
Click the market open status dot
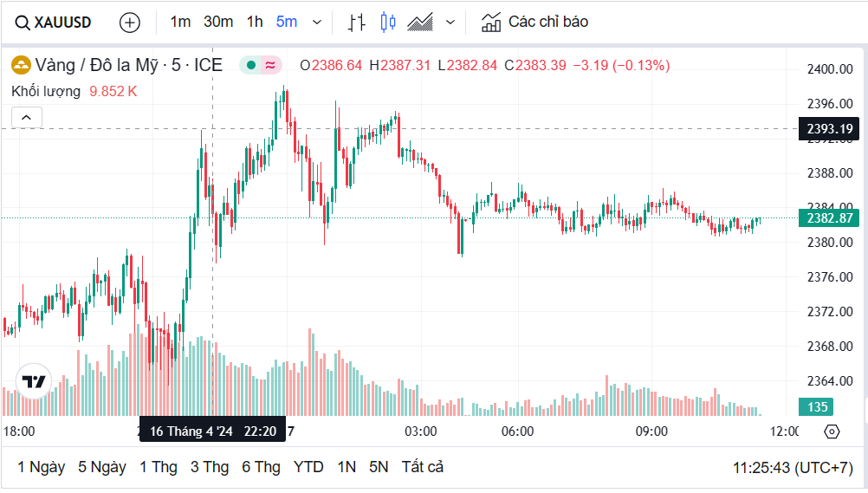pyautogui.click(x=250, y=65)
